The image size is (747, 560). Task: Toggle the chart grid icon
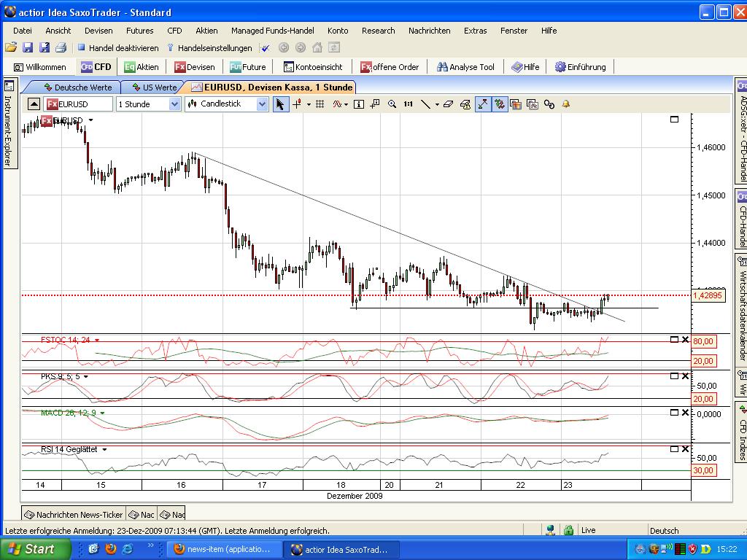click(320, 104)
